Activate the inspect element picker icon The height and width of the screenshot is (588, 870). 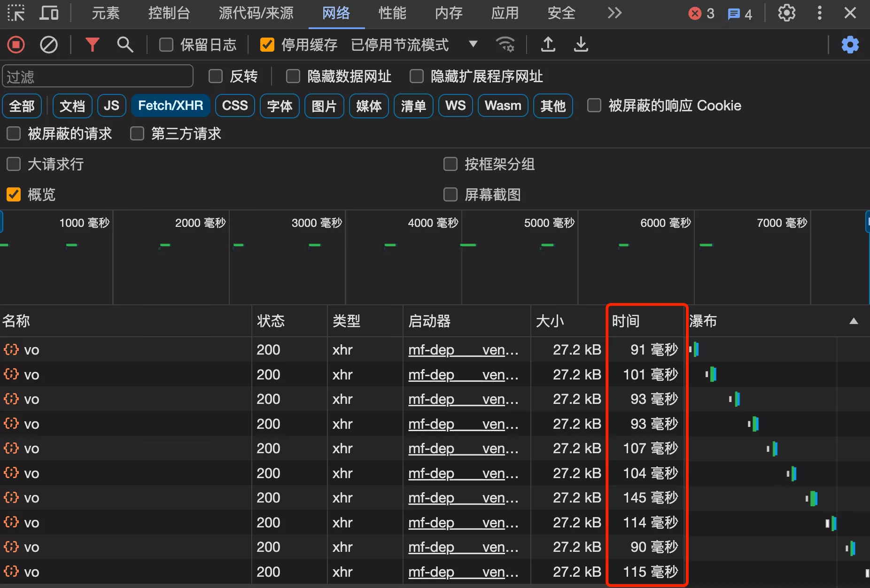pyautogui.click(x=16, y=13)
